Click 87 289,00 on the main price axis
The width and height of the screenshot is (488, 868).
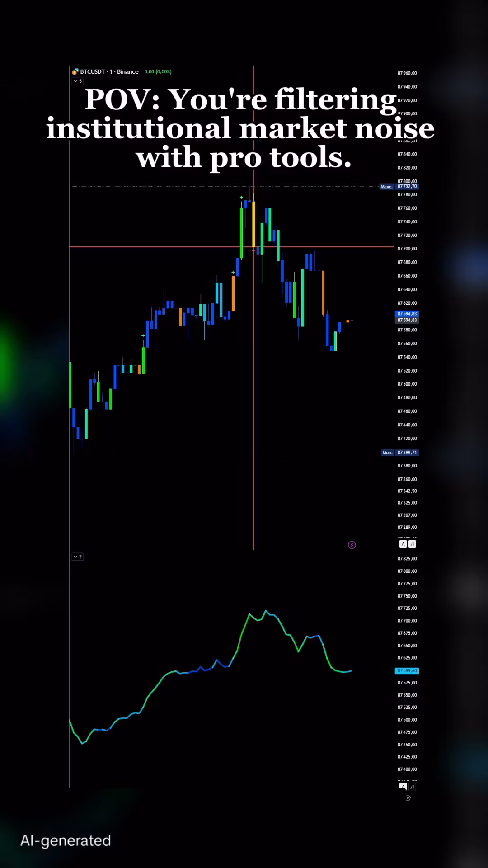(407, 527)
